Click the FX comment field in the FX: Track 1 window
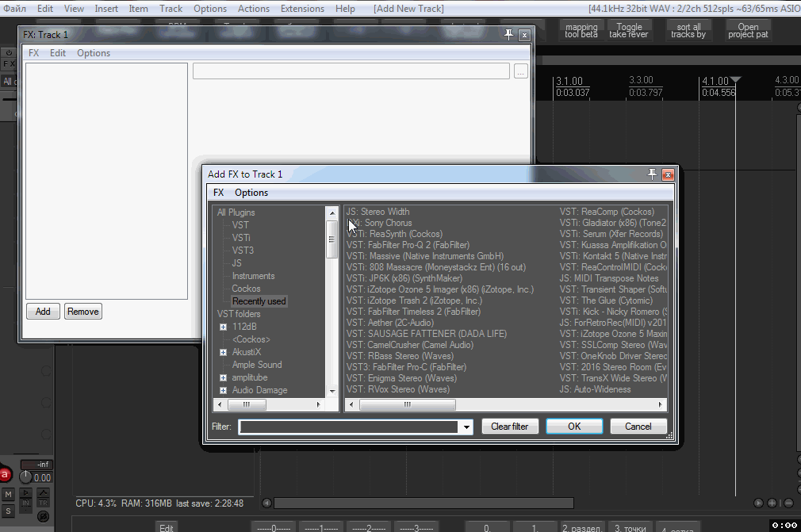The width and height of the screenshot is (801, 532). [x=351, y=71]
